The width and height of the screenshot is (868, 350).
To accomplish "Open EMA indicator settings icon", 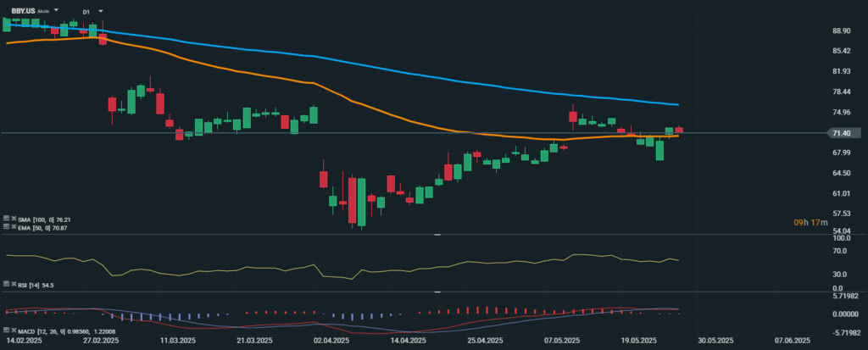I will [5, 226].
